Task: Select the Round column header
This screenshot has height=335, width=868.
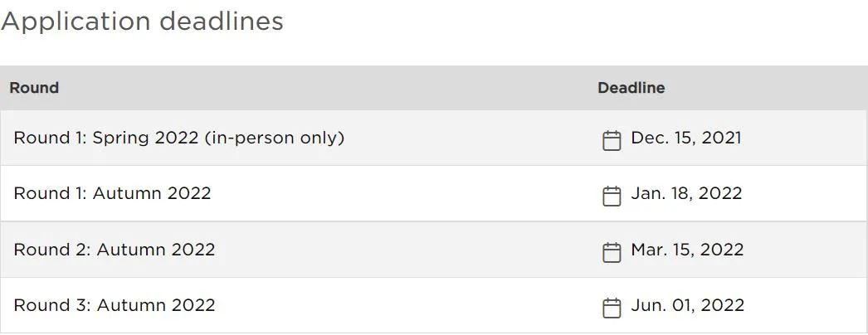Action: point(34,88)
